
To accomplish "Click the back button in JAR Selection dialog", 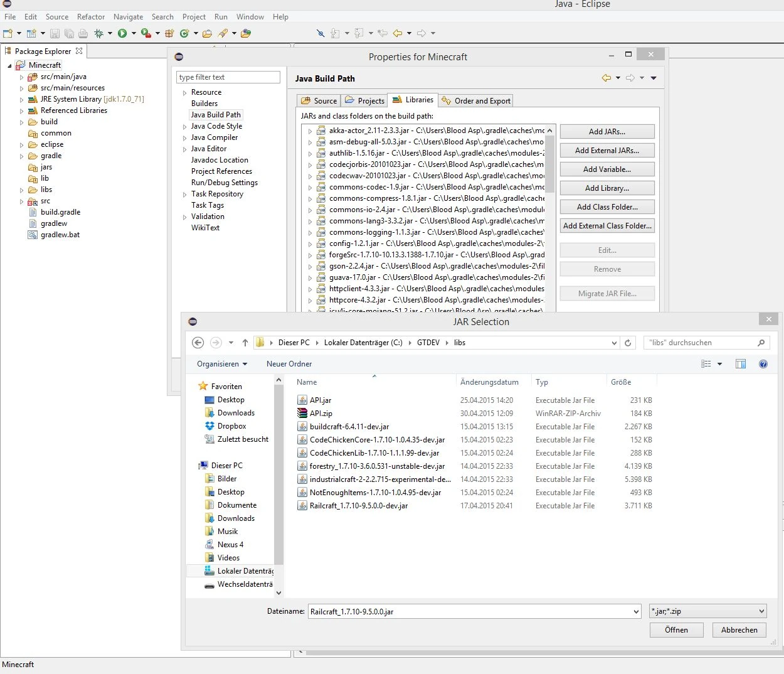I will tap(198, 343).
